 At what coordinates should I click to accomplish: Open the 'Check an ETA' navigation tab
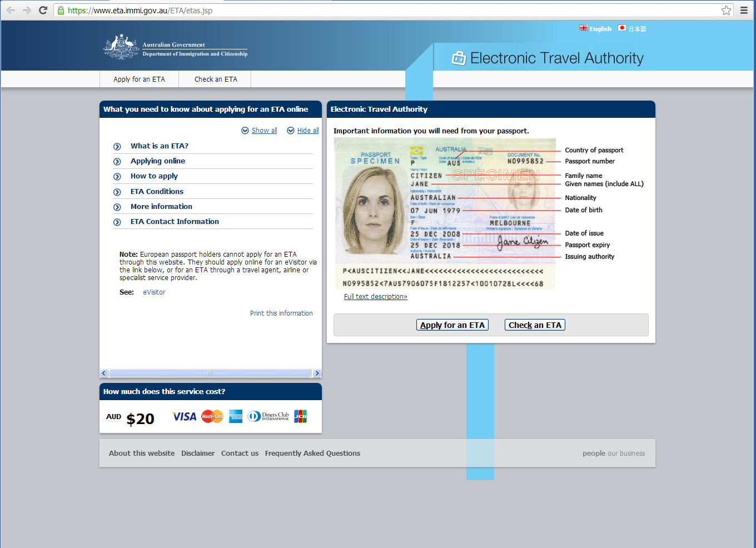(216, 79)
